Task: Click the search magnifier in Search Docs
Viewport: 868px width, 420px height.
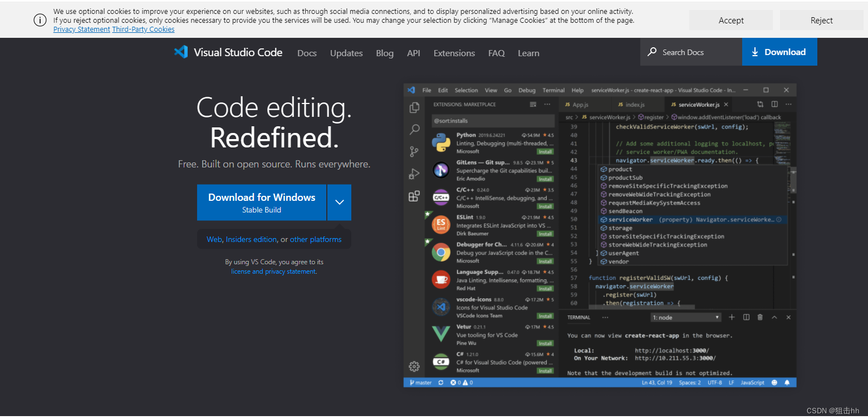Action: point(652,52)
